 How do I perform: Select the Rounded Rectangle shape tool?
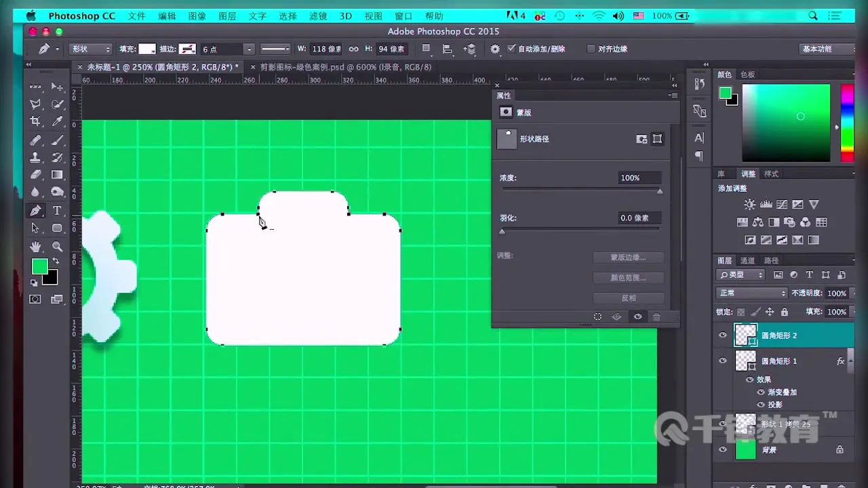click(x=57, y=228)
